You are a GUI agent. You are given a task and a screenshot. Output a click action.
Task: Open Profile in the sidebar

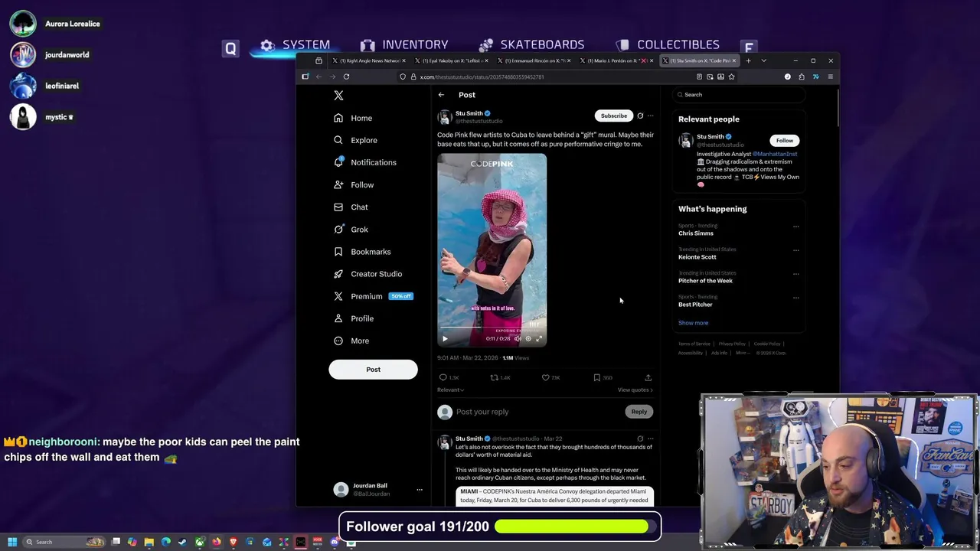tap(354, 318)
